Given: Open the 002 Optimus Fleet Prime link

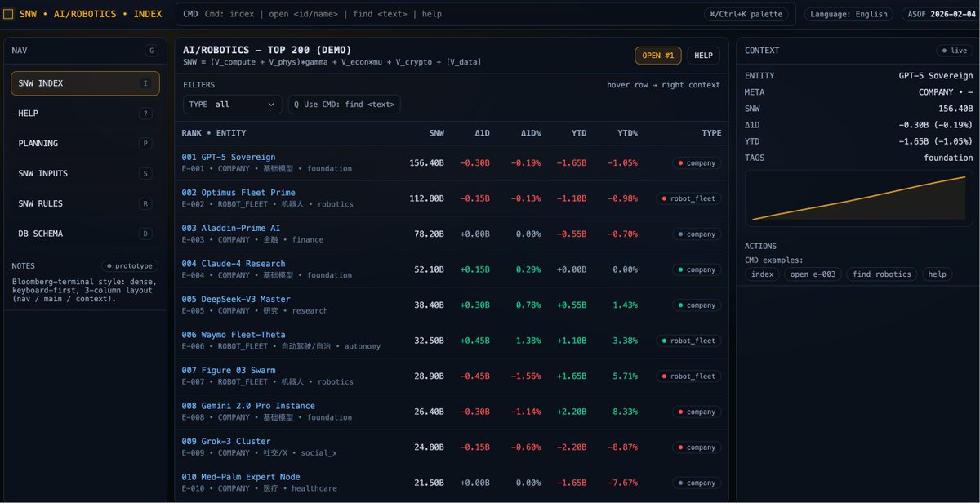Looking at the screenshot, I should pos(238,193).
